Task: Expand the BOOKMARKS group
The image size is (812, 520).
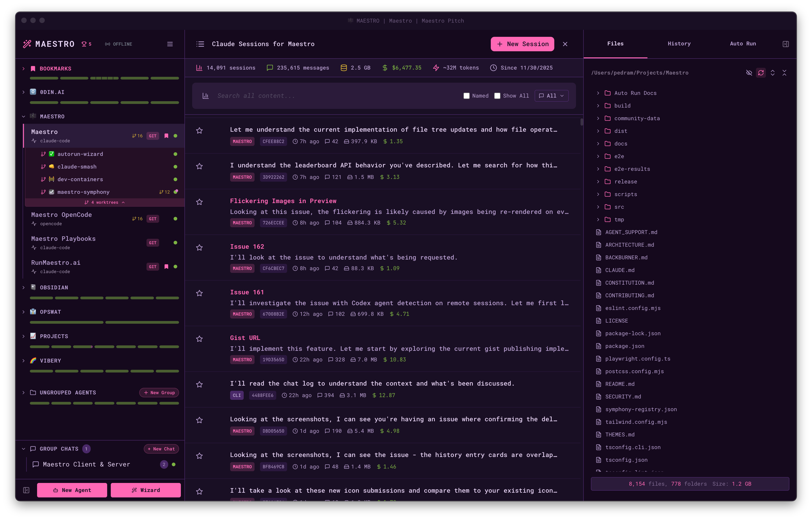Action: [24, 68]
